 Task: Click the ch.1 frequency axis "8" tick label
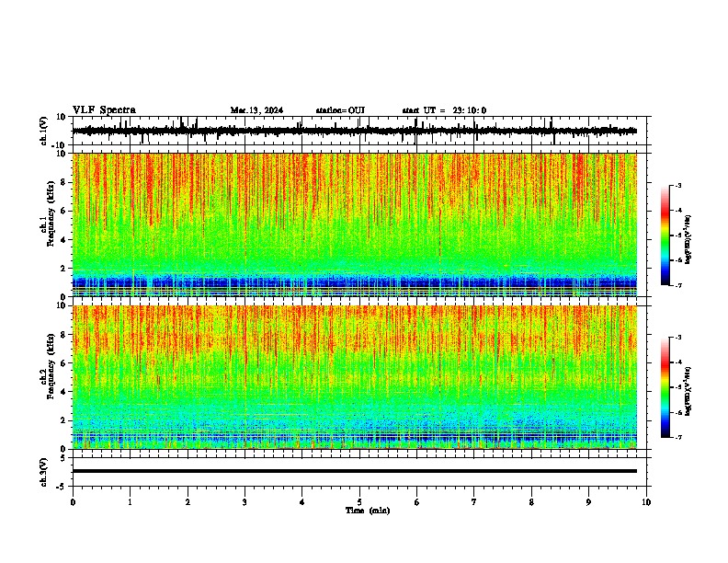point(63,182)
